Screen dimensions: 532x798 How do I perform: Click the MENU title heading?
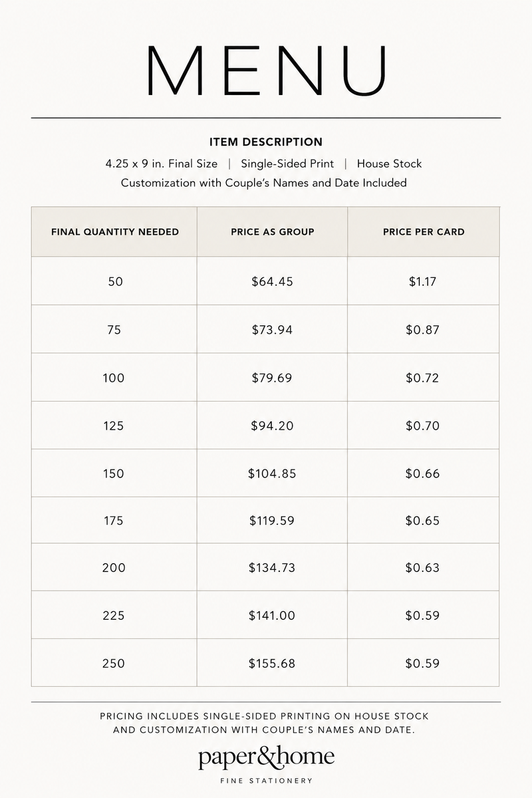coord(267,71)
